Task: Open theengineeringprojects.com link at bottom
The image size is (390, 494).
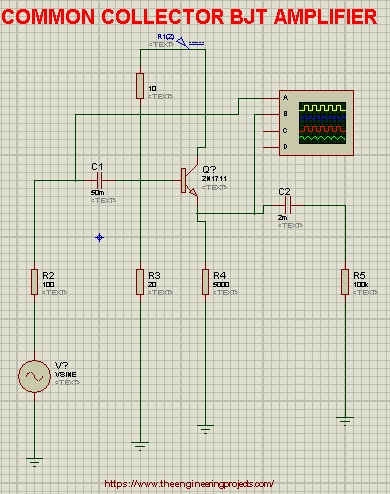Action: (x=189, y=484)
